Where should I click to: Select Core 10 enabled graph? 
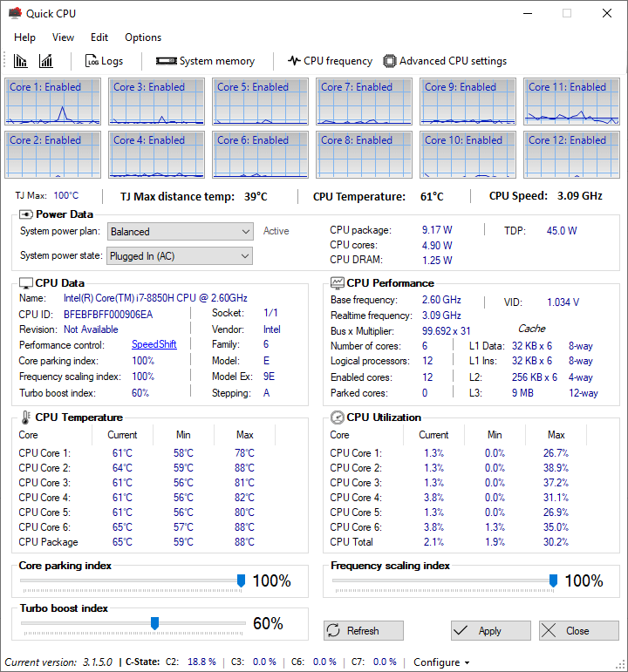pos(468,155)
